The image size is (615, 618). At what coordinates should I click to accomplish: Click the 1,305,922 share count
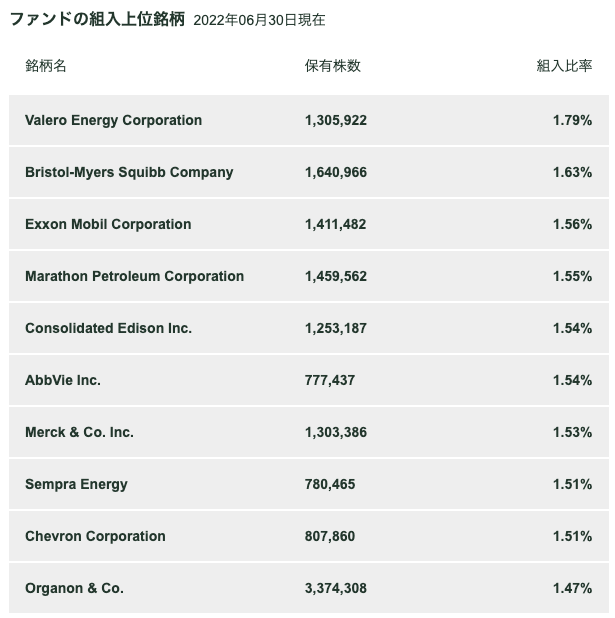point(336,120)
